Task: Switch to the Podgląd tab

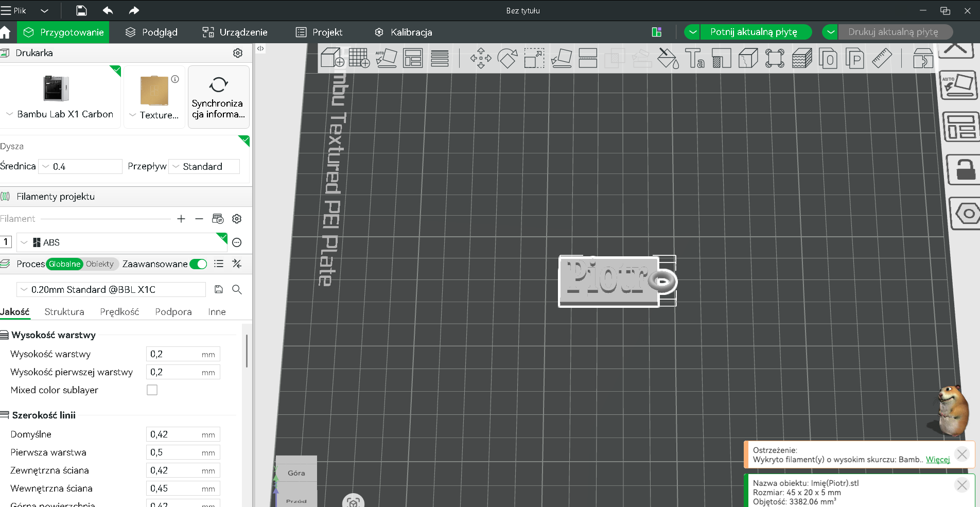Action: click(152, 32)
